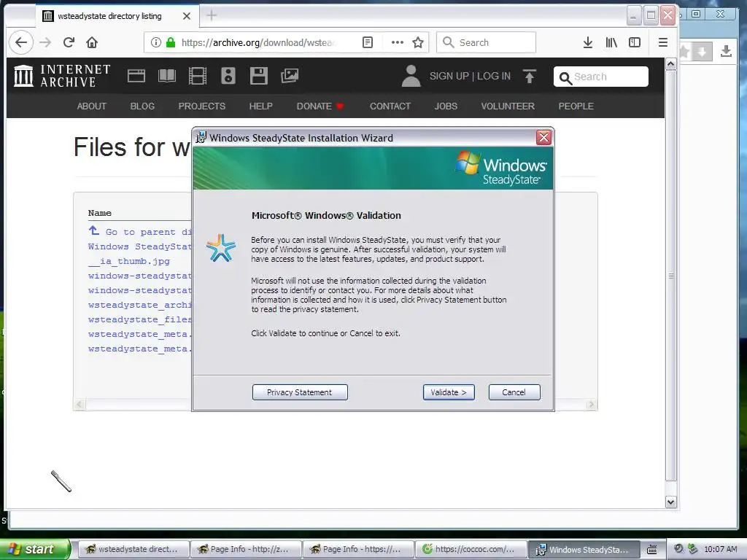The width and height of the screenshot is (747, 560).
Task: Close the SteadyState Installation Wizard dialog
Action: [543, 138]
